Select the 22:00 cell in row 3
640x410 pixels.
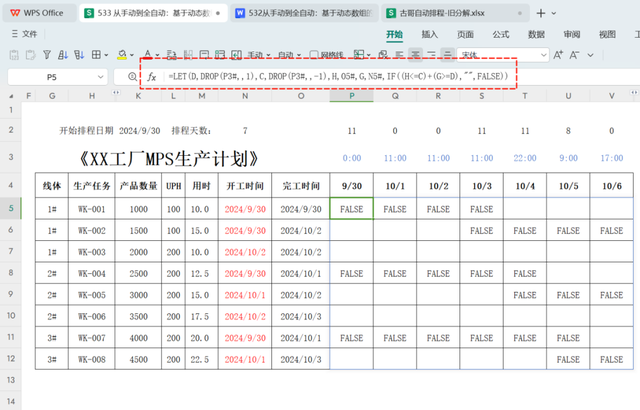pos(525,158)
